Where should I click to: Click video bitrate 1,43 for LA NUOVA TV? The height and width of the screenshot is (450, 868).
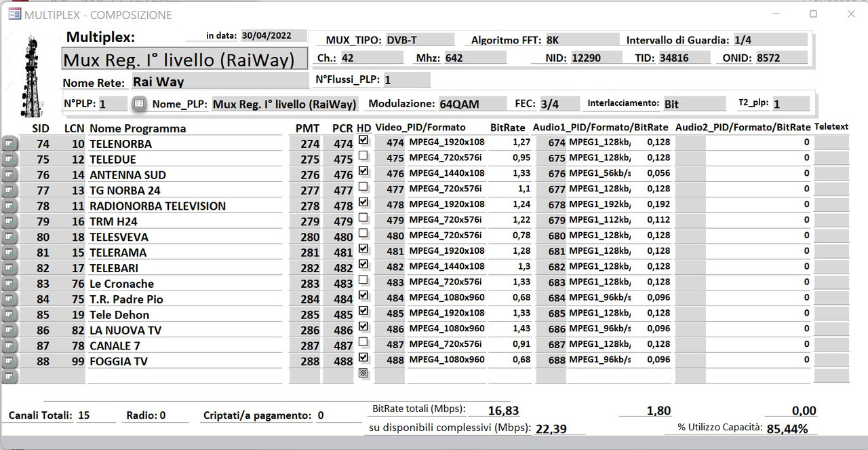pos(510,329)
